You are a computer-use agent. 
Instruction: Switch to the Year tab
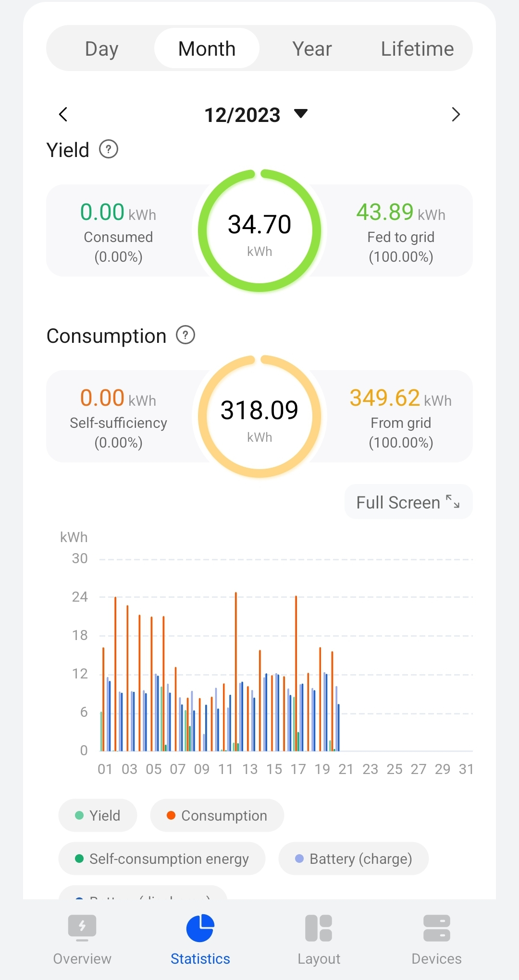(x=312, y=48)
